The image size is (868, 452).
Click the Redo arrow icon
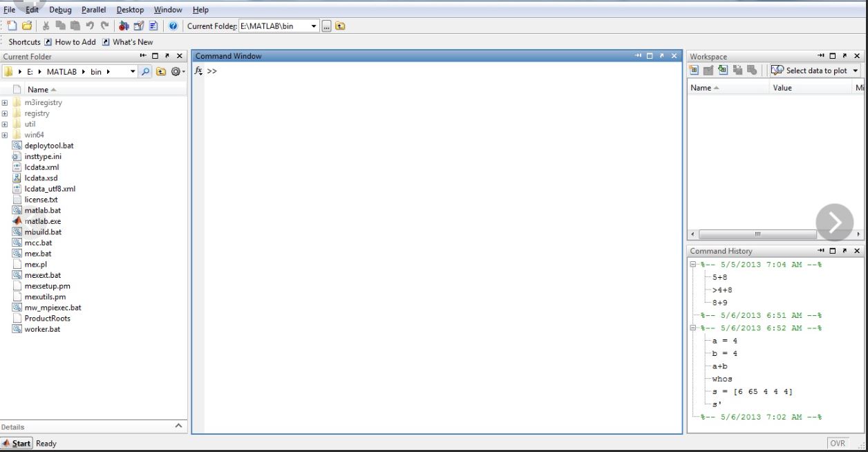point(104,26)
